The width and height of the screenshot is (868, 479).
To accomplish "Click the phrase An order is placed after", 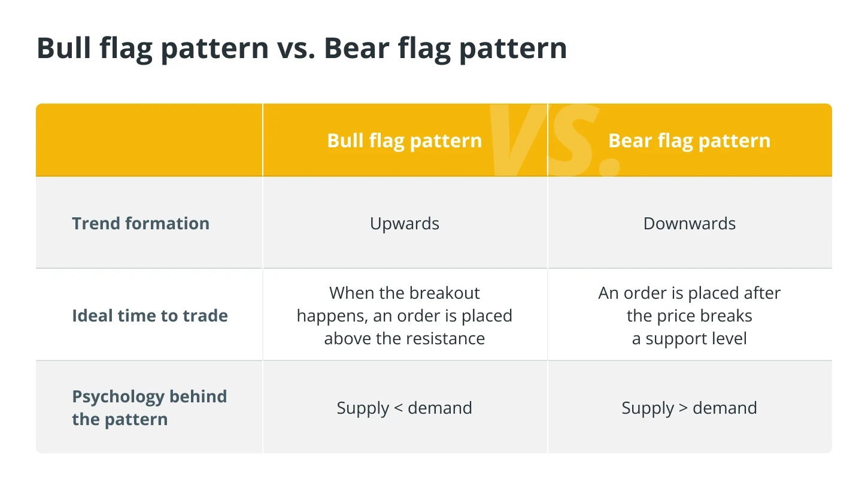I will click(x=690, y=293).
